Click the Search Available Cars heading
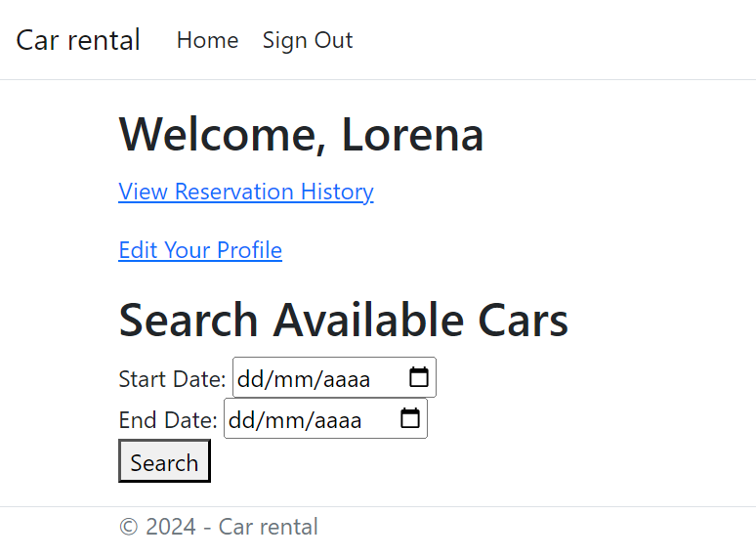The height and width of the screenshot is (558, 756). pyautogui.click(x=343, y=320)
